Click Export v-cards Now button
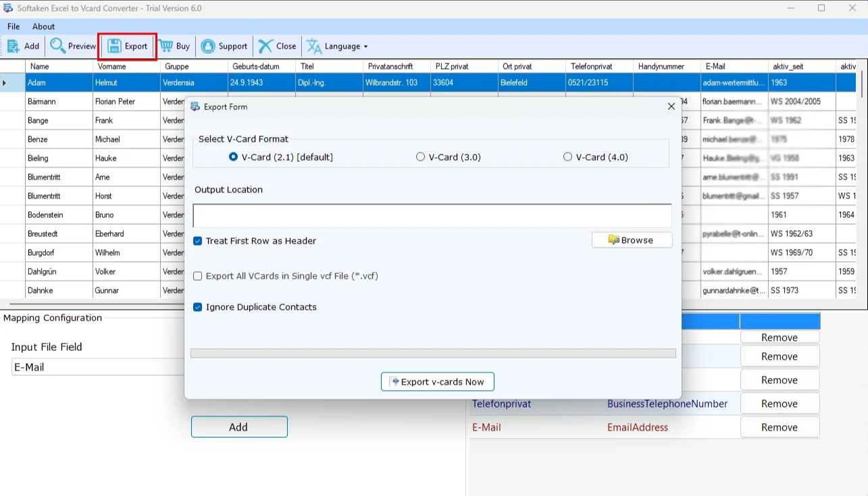 click(438, 382)
